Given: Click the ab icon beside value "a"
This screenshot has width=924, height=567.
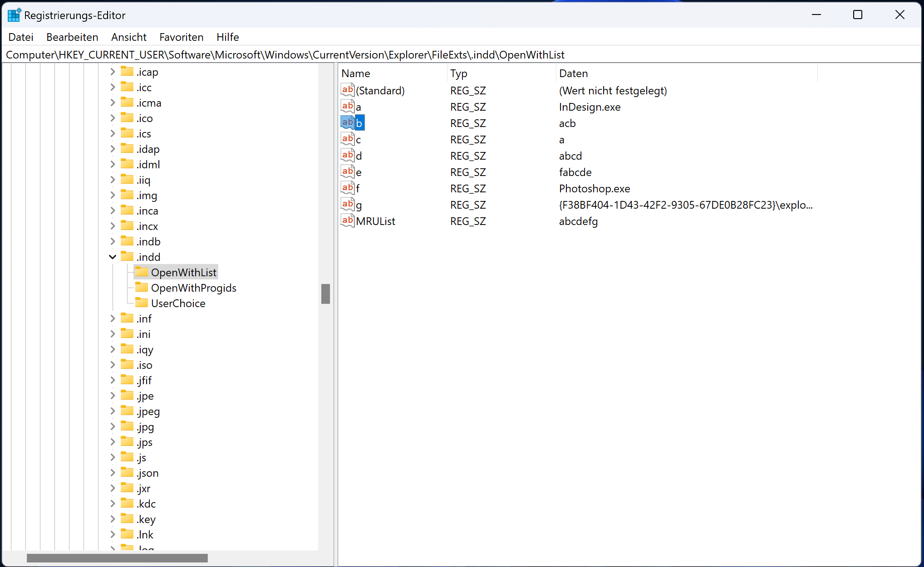Looking at the screenshot, I should click(348, 106).
